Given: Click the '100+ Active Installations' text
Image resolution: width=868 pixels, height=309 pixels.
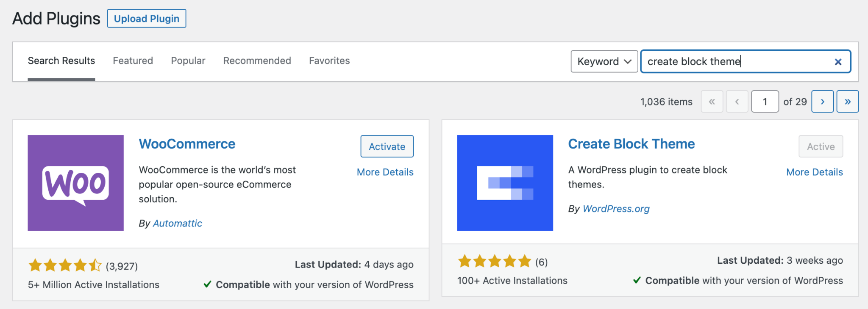Looking at the screenshot, I should coord(512,280).
